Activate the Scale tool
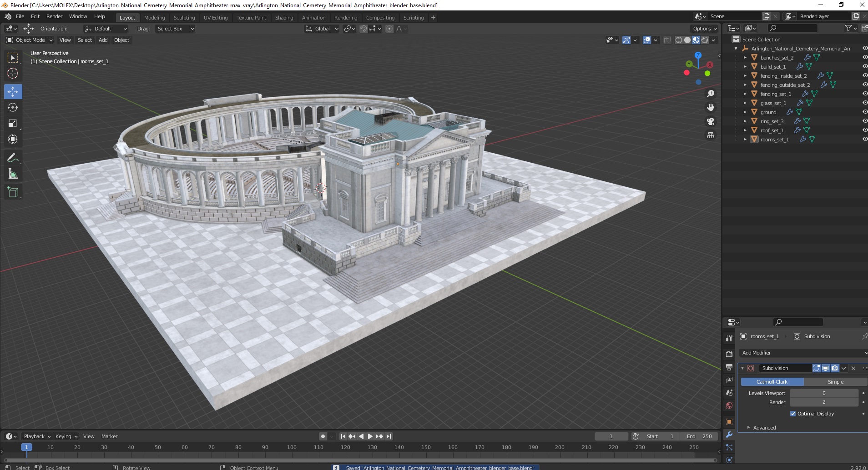This screenshot has height=470, width=868. coord(13,123)
